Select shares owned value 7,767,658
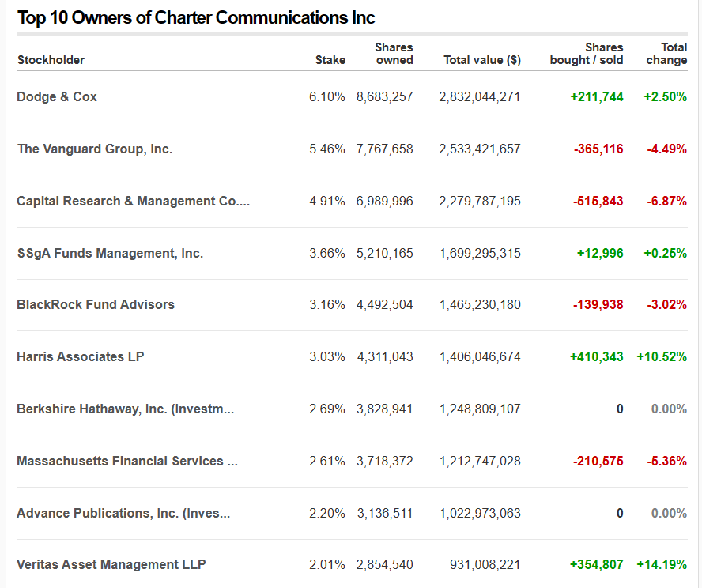Screen dimensions: 702x588 pyautogui.click(x=384, y=149)
